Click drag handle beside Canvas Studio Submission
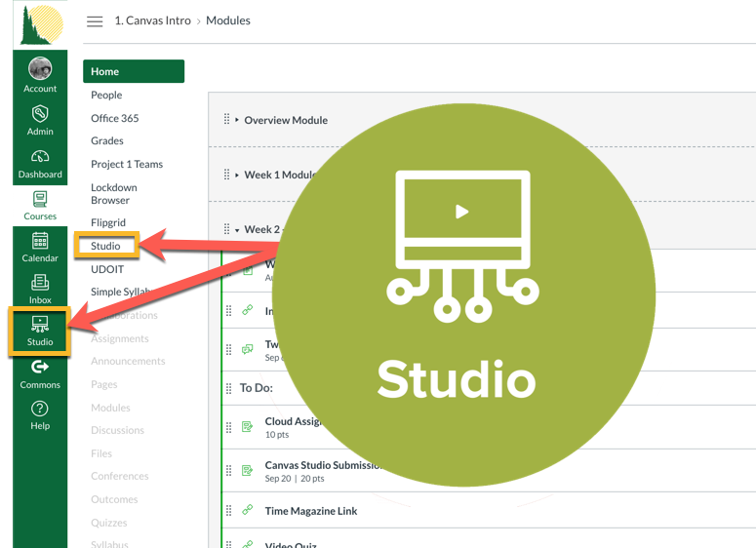 (228, 470)
